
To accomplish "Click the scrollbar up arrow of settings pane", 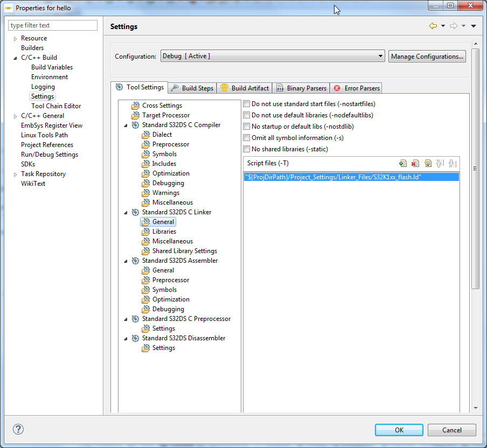I will click(475, 44).
